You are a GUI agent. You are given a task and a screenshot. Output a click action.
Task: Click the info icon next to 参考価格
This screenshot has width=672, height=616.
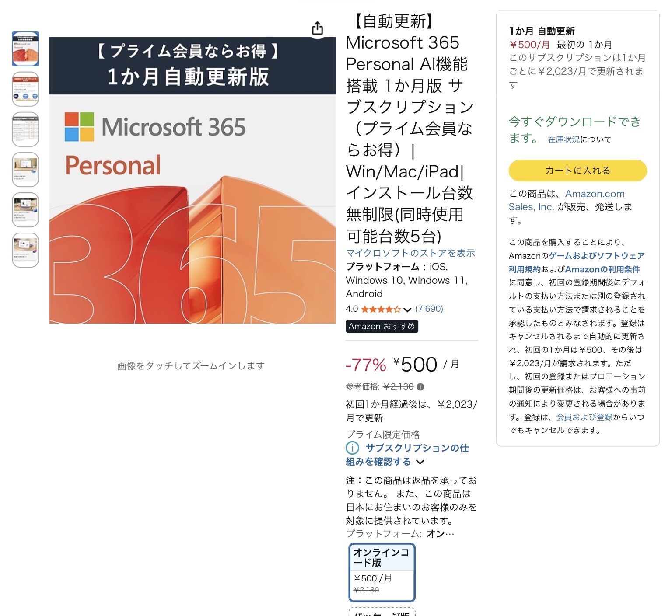click(420, 387)
